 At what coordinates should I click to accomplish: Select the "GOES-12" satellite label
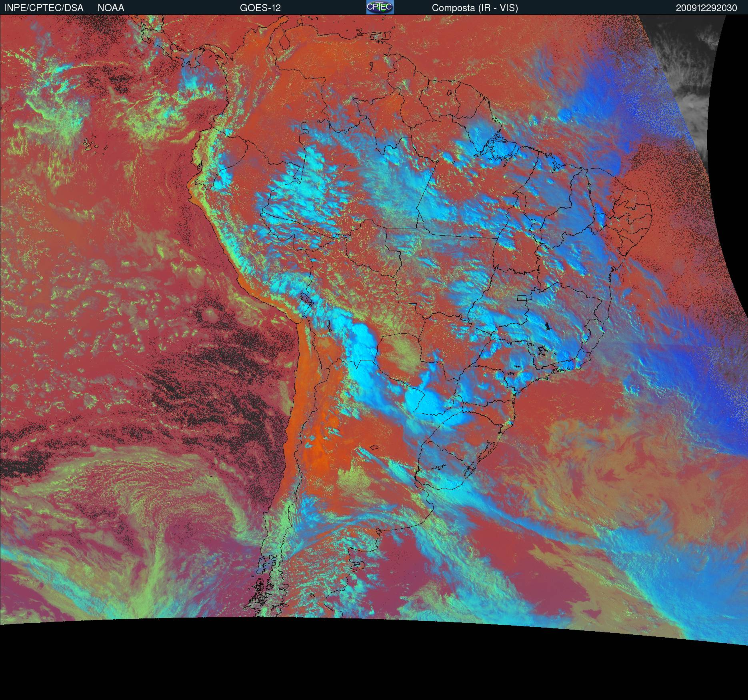tap(260, 8)
